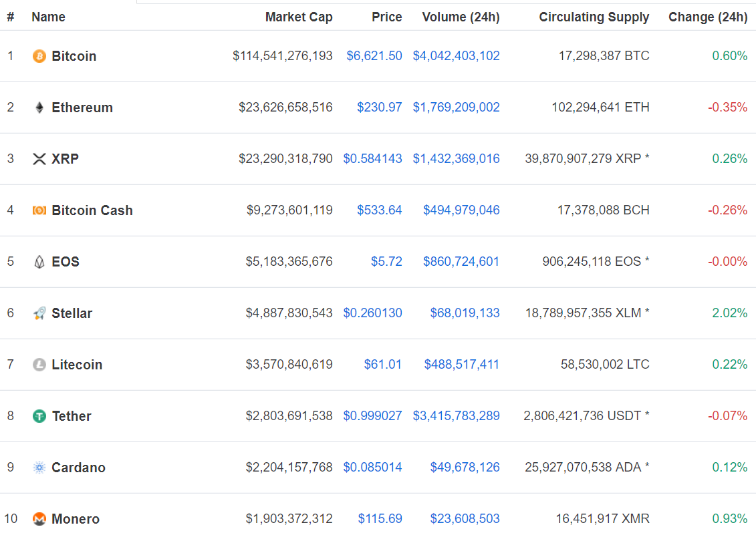Click Litecoin price $61.01
This screenshot has height=533, width=756.
point(383,364)
